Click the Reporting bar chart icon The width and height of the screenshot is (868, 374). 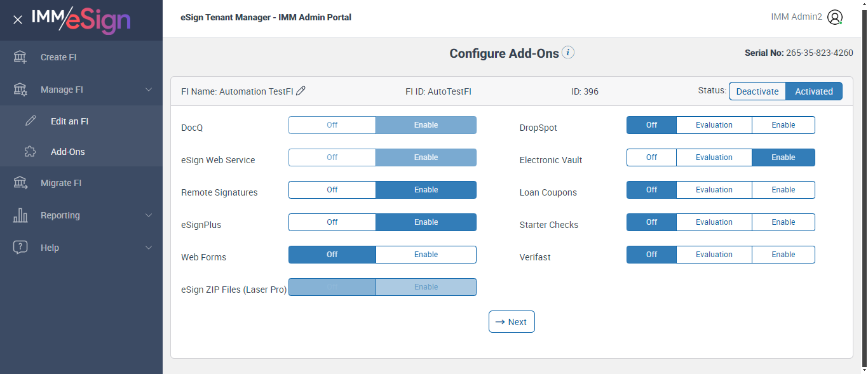[20, 215]
